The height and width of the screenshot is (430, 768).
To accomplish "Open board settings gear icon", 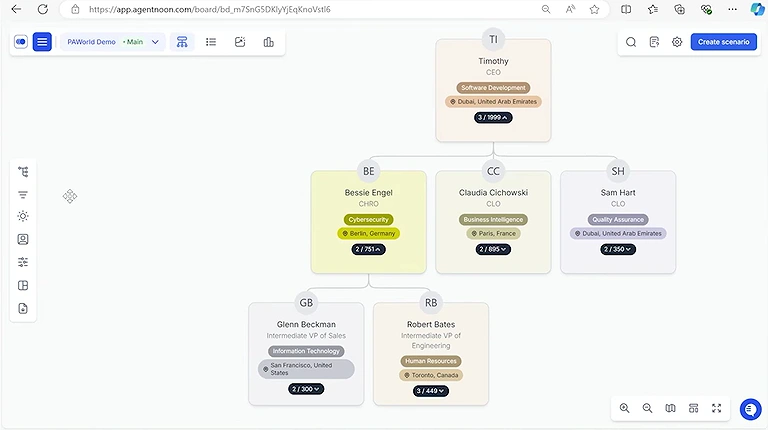I will [677, 42].
